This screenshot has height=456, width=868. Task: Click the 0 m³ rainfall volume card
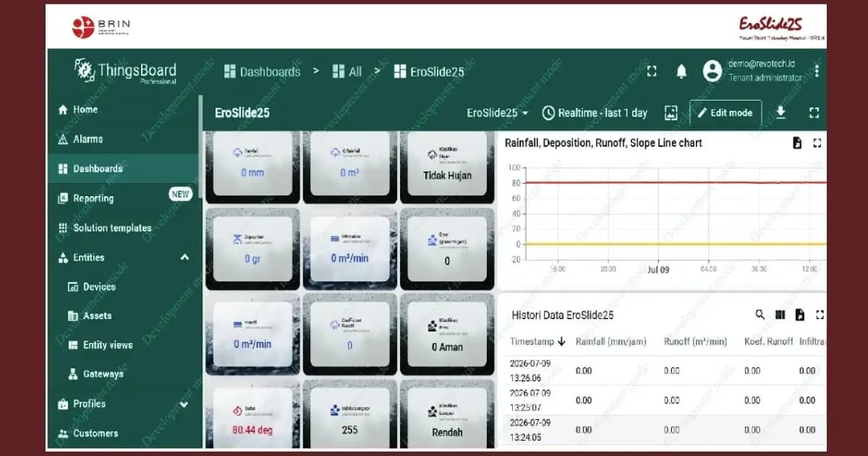coord(349,167)
